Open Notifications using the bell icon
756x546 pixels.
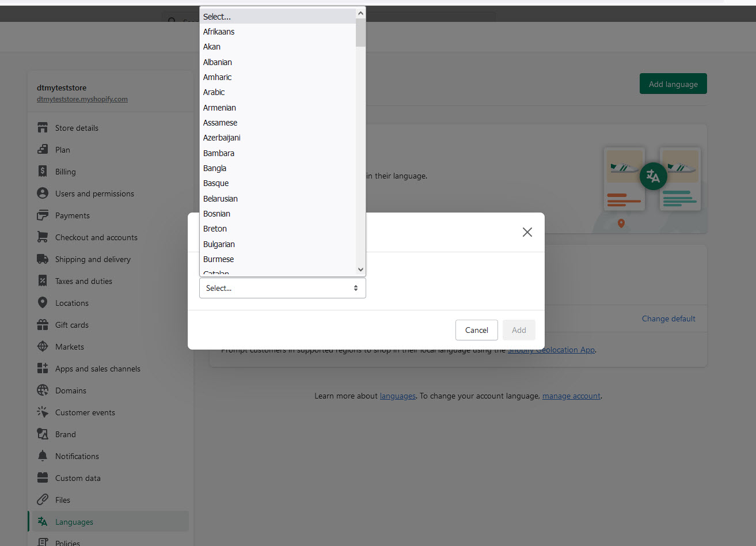pyautogui.click(x=43, y=456)
